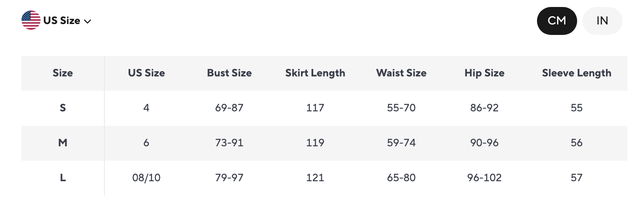
Task: Select the S size row label
Action: tap(63, 108)
